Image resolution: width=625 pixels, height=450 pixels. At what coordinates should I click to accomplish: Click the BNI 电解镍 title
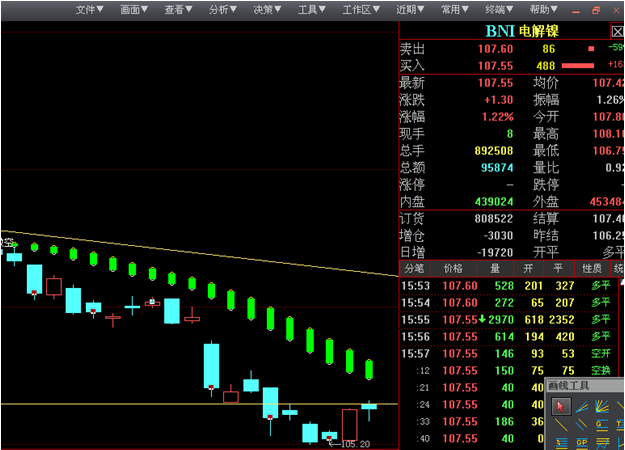[522, 31]
